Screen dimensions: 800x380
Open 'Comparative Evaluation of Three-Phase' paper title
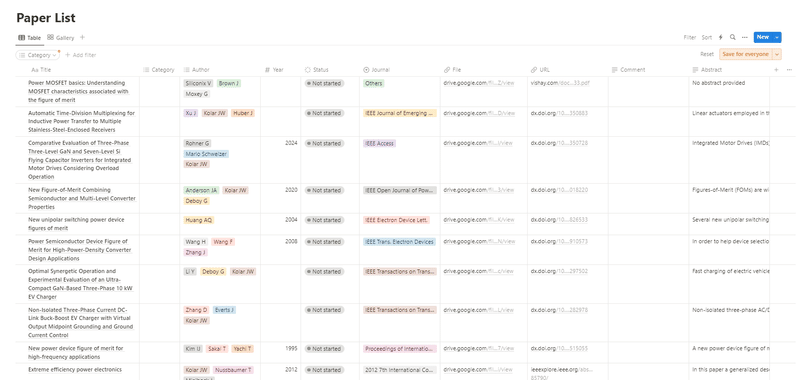[80, 160]
